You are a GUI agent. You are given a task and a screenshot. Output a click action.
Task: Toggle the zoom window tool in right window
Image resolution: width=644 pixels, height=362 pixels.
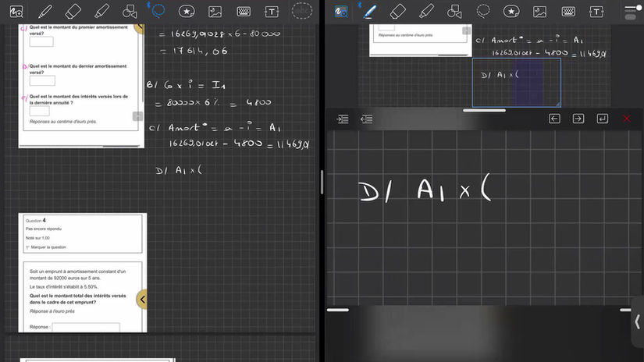click(x=341, y=12)
